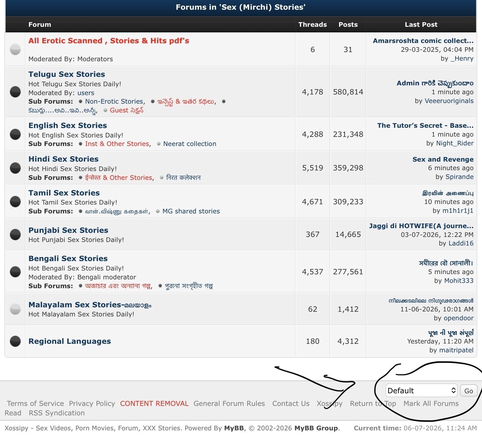Click Return to Top link
482x448 pixels.
pyautogui.click(x=373, y=404)
